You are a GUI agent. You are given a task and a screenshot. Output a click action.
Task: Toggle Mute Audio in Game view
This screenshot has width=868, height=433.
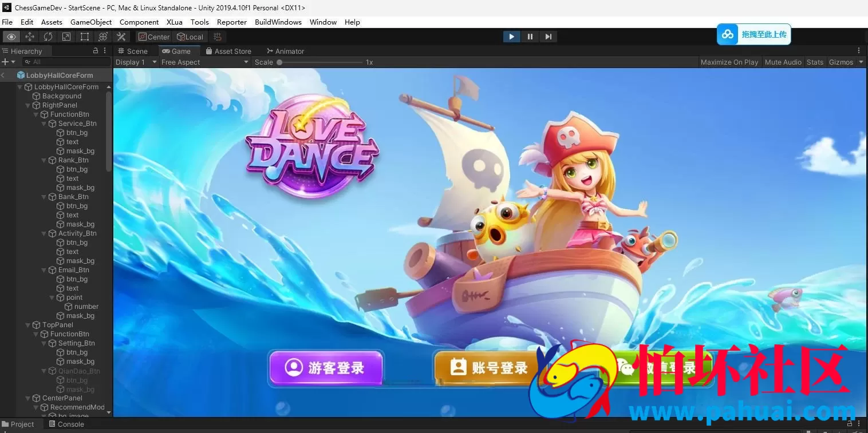783,62
